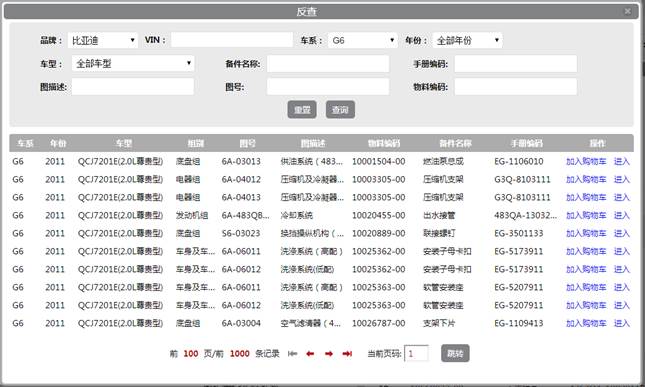Click the 跳转 jump button
The width and height of the screenshot is (645, 387).
coord(455,353)
